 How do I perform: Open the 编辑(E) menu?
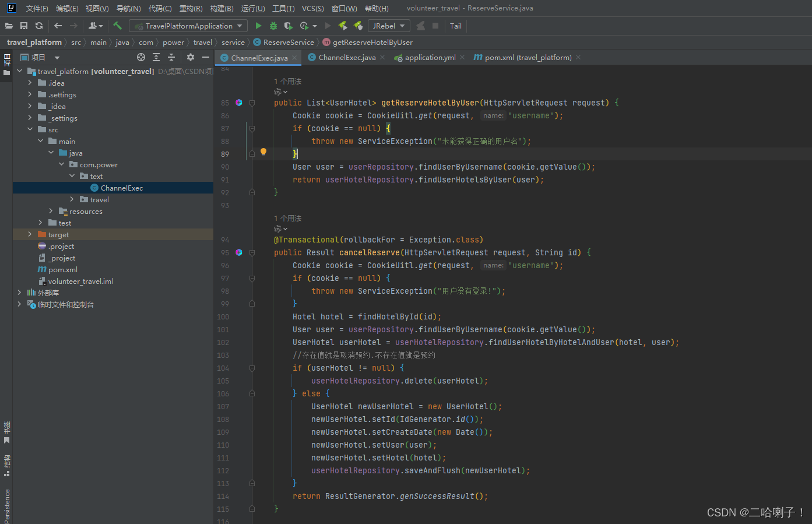pos(67,8)
